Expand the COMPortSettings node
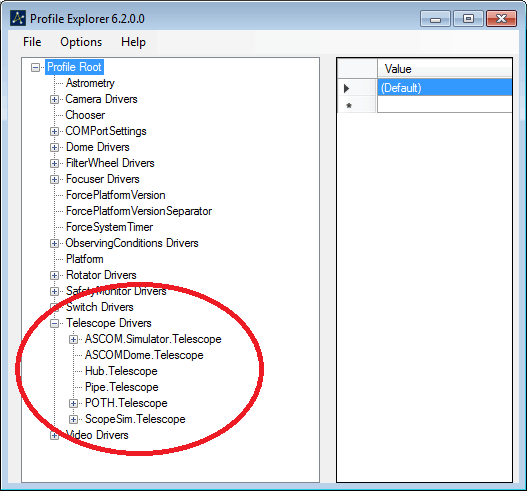Image resolution: width=527 pixels, height=491 pixels. [54, 131]
